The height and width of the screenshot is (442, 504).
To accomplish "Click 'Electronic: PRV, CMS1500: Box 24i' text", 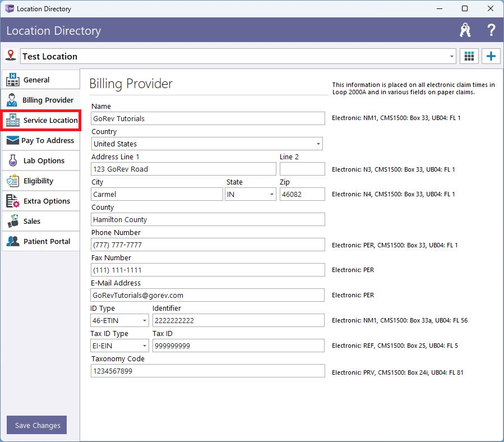I will pyautogui.click(x=397, y=372).
